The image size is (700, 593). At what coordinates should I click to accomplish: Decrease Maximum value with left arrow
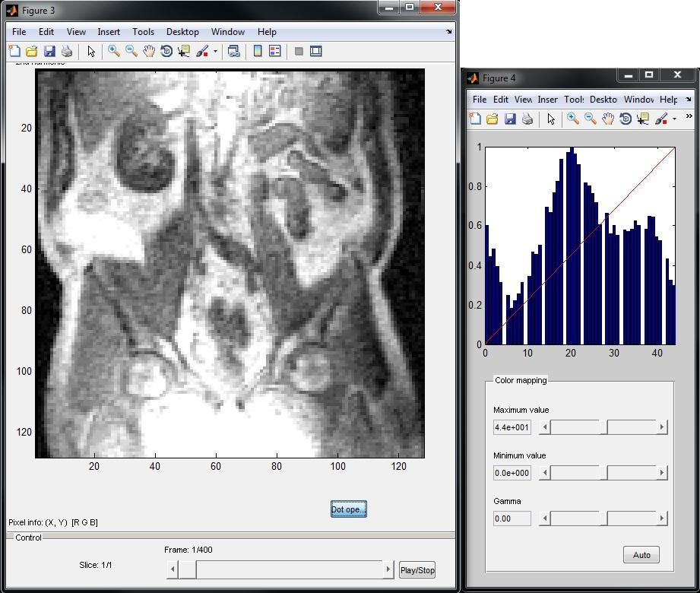545,427
